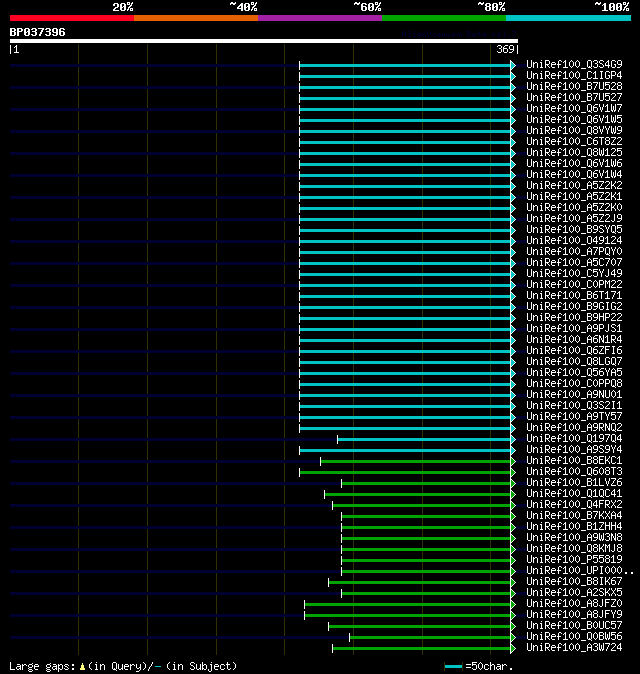Open the UniRef100_B1LVZ6 hit

pos(574,482)
